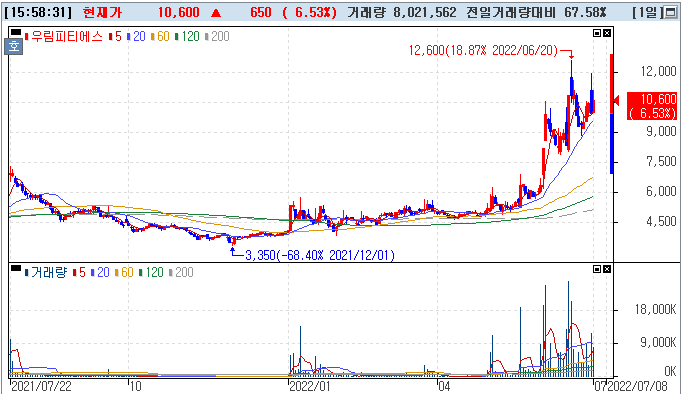
Task: Select the volume 200-day average legend
Action: coord(181,273)
